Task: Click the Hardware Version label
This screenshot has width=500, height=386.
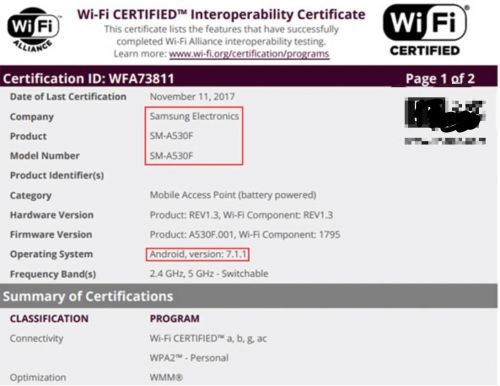Action: pos(52,215)
